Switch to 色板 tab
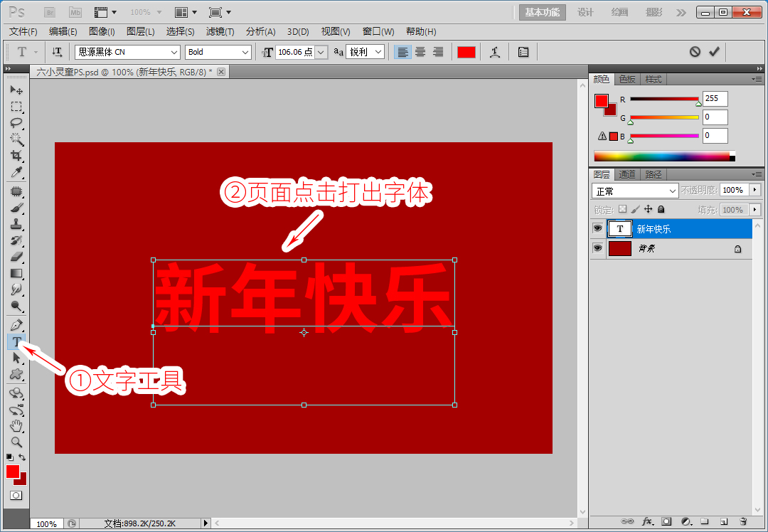Image resolution: width=768 pixels, height=532 pixels. tap(627, 80)
